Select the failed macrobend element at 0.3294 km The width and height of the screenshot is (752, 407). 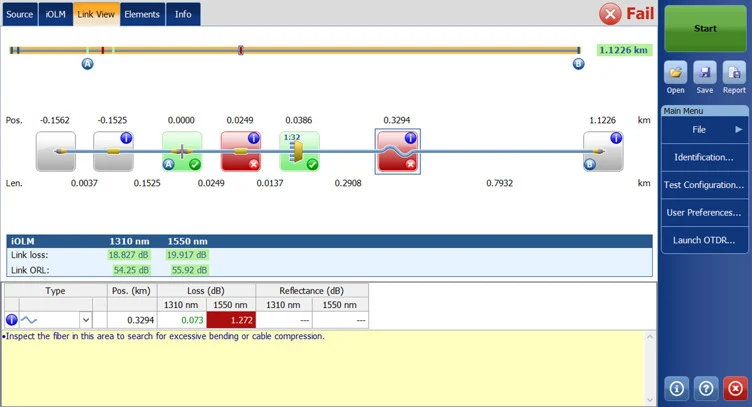(397, 152)
